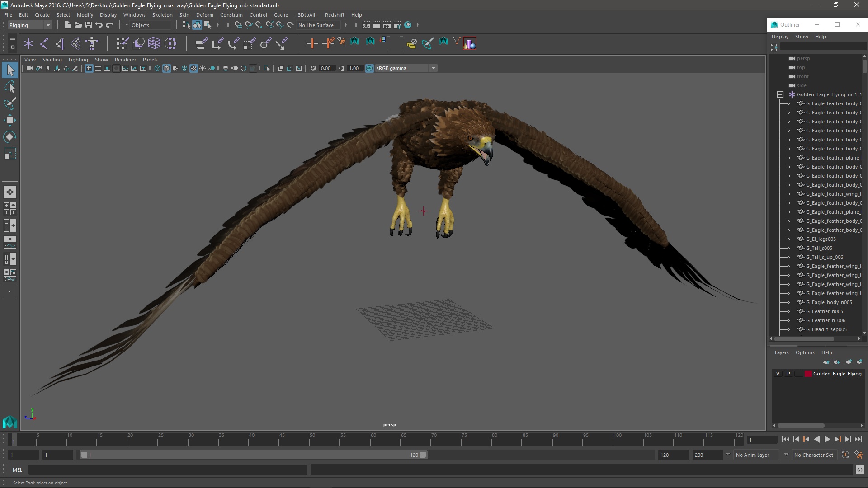Toggle textured display icon in panel toolbar
Screen dimensions: 868x488
pyautogui.click(x=193, y=68)
